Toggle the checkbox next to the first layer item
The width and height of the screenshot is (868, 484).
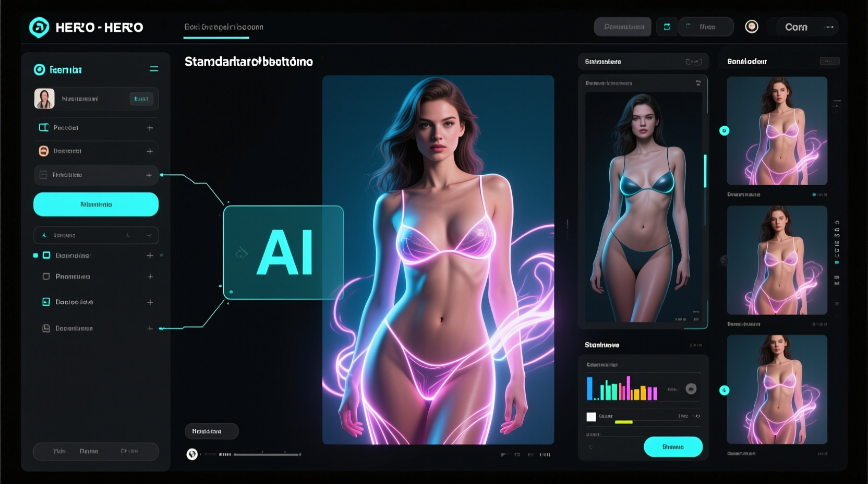(x=46, y=255)
